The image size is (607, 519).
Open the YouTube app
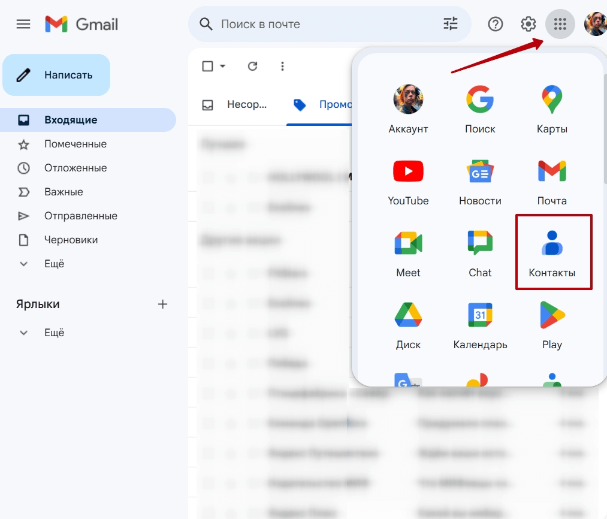pos(408,182)
